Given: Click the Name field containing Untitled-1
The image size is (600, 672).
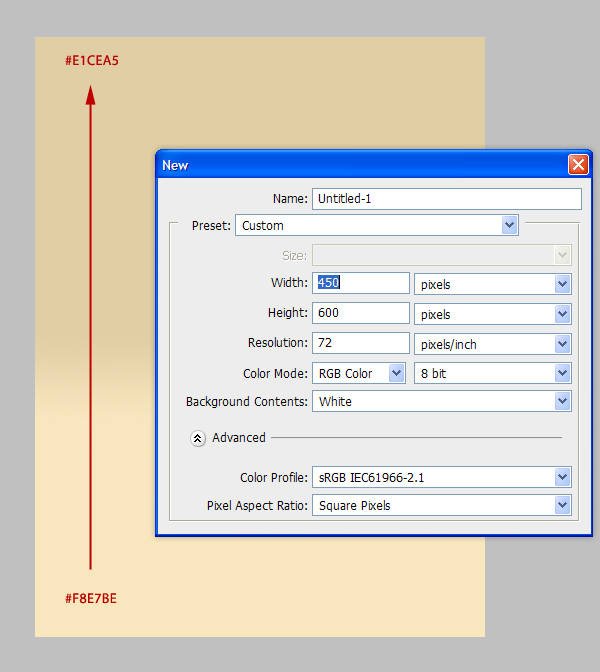Looking at the screenshot, I should [446, 199].
